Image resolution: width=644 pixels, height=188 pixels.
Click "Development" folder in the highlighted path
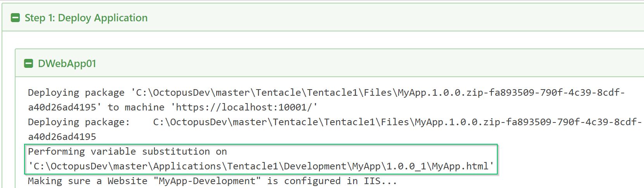(315, 166)
